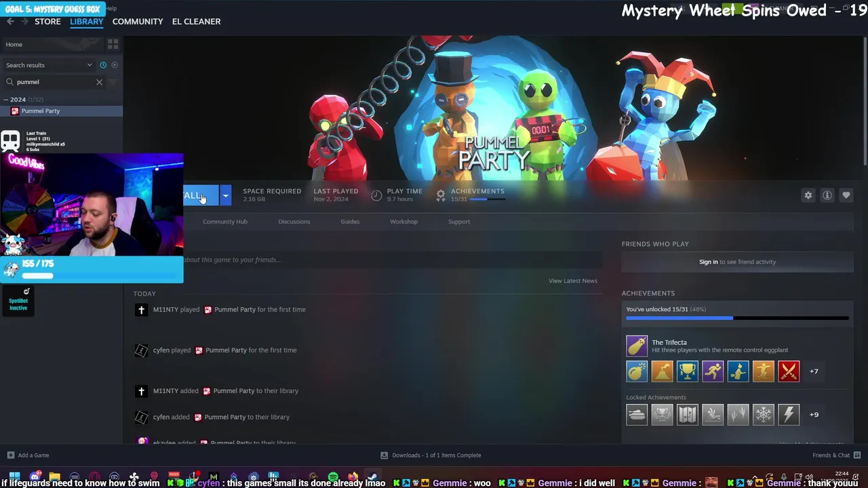The width and height of the screenshot is (868, 488).
Task: Open game settings gear button
Action: (808, 195)
